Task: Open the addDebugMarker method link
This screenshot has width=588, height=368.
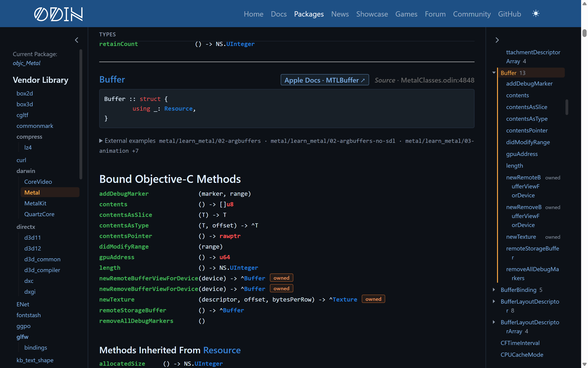Action: (124, 193)
